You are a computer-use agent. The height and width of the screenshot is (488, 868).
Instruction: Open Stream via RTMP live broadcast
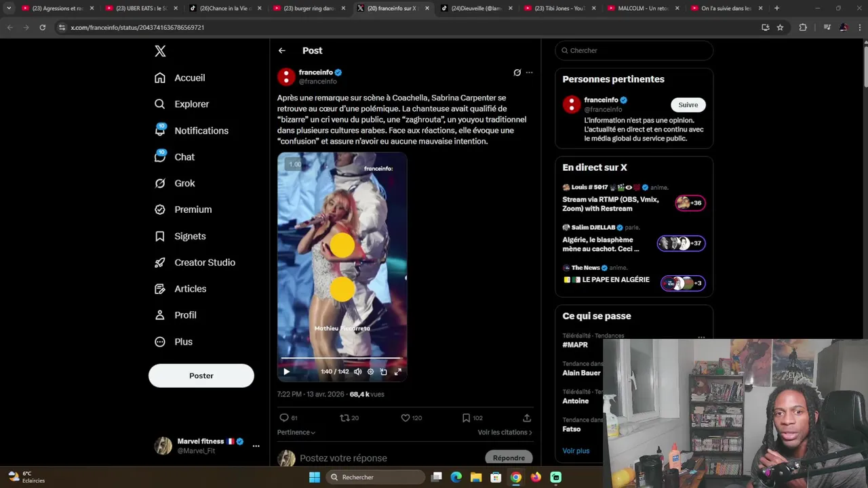[634, 199]
